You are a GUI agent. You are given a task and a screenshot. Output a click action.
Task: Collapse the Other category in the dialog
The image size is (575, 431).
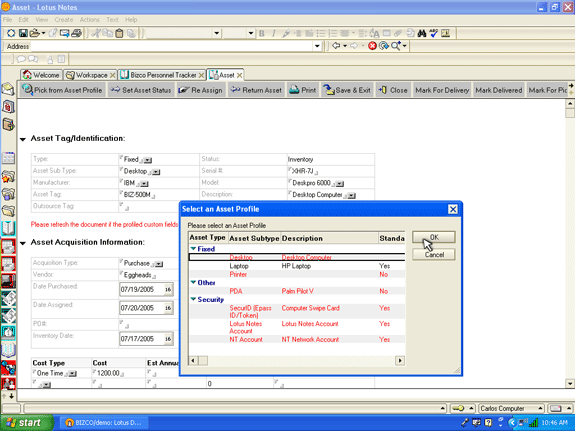click(x=193, y=282)
